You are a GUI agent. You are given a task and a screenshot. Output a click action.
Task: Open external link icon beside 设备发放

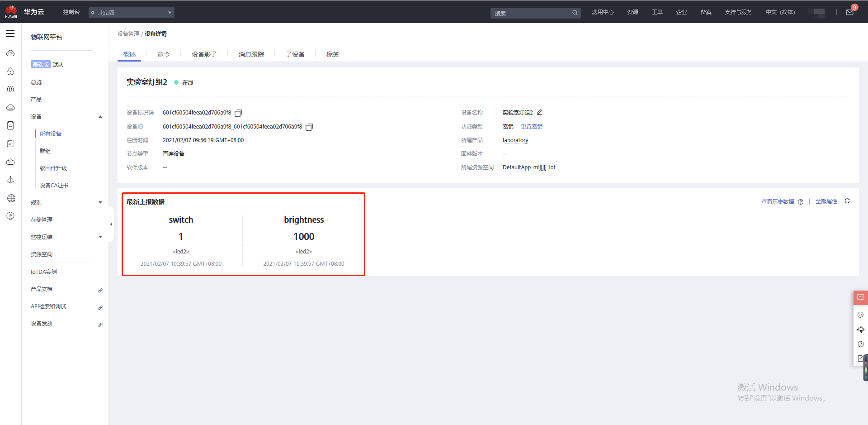coord(100,325)
